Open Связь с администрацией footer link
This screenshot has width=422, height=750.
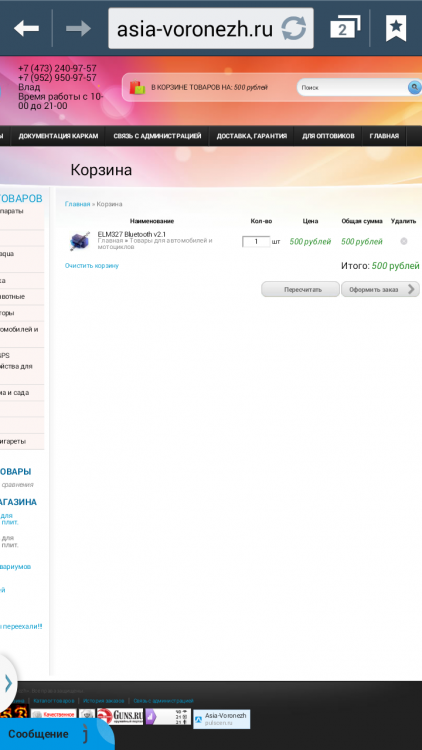[164, 701]
